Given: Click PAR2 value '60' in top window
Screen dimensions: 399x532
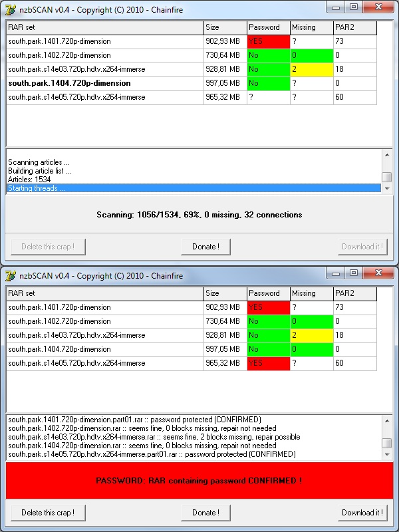Looking at the screenshot, I should click(x=355, y=97).
